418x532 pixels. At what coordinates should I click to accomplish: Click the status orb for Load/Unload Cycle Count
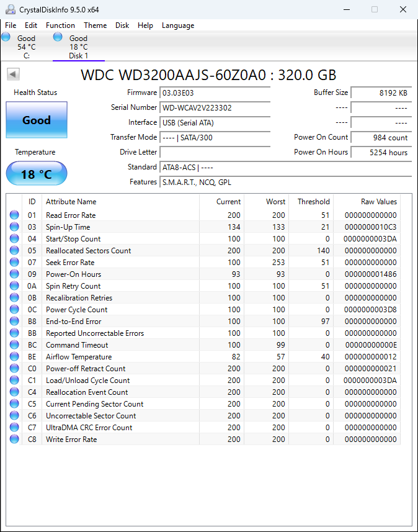coord(14,380)
